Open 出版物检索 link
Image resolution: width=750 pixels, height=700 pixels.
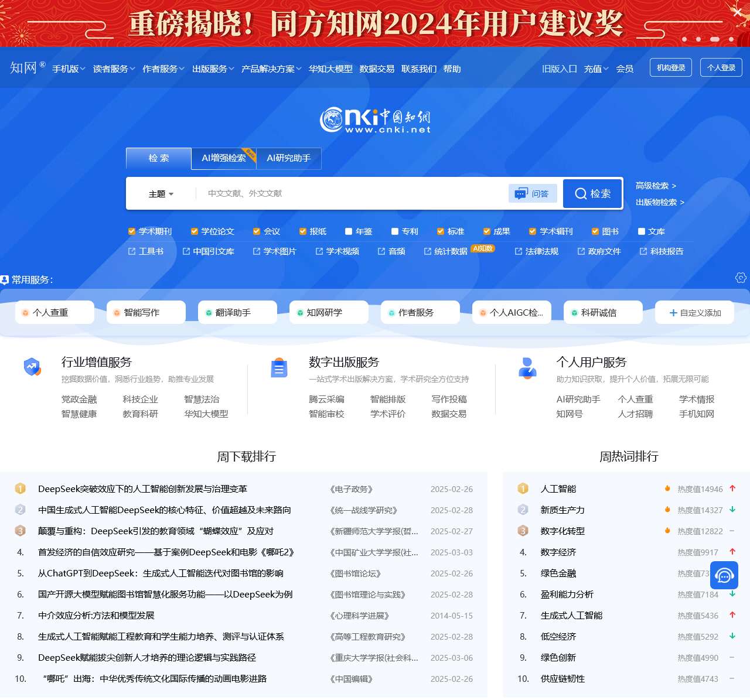pyautogui.click(x=660, y=202)
